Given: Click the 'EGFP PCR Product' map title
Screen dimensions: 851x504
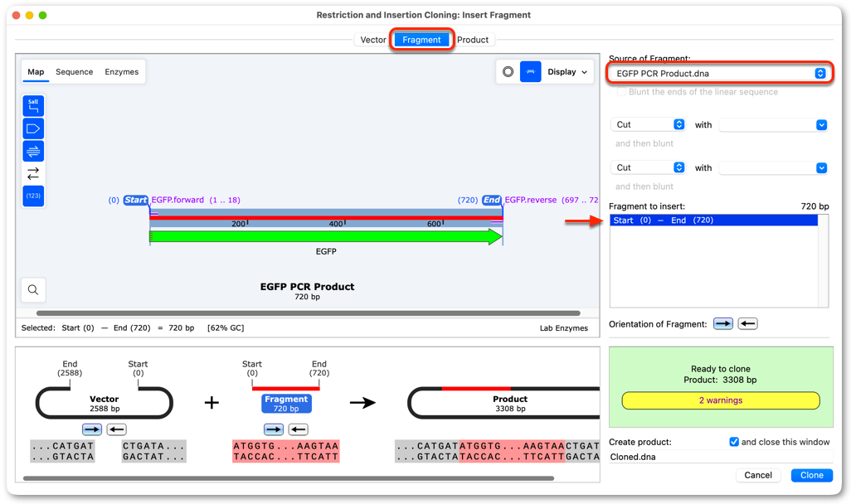Looking at the screenshot, I should coord(307,287).
